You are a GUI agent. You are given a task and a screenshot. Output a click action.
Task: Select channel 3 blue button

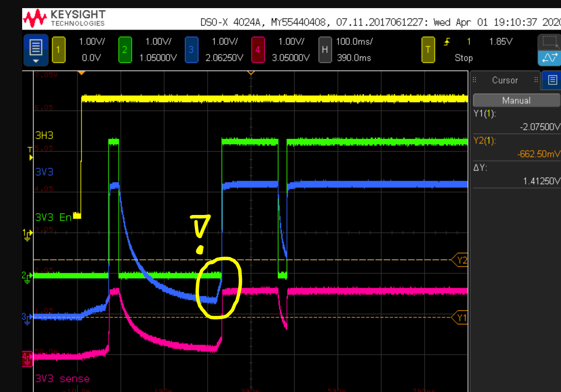pos(191,49)
